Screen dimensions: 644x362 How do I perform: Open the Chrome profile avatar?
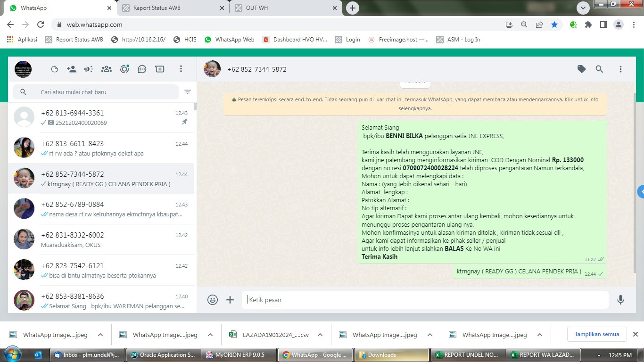[619, 25]
